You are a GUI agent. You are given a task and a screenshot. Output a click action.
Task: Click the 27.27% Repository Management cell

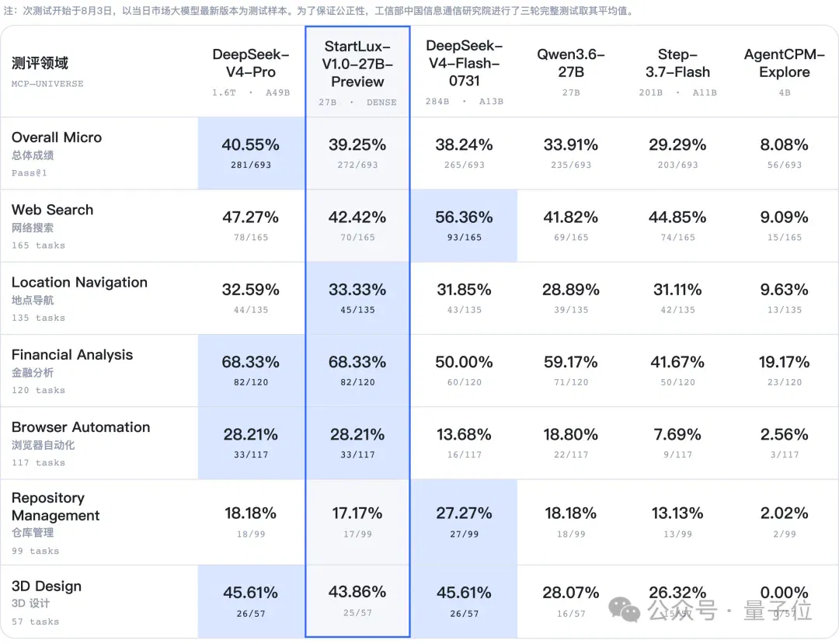[x=464, y=522]
